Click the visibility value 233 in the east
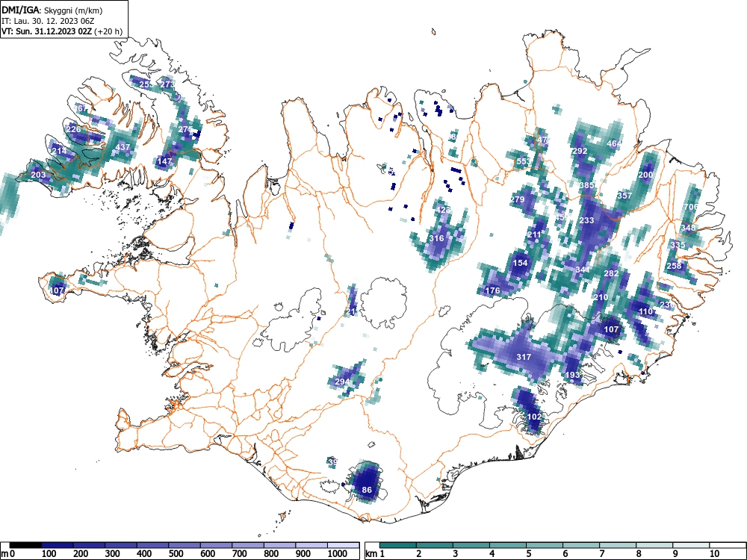747x560 pixels. [x=587, y=220]
